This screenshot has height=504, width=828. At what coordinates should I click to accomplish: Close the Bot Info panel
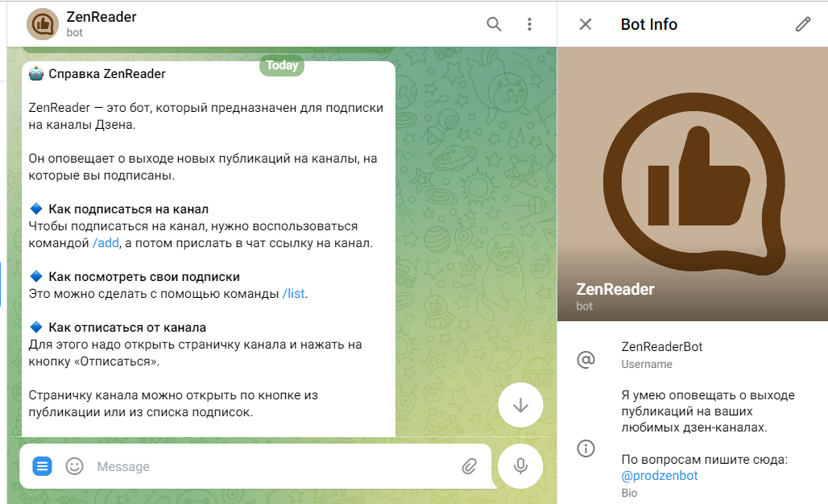click(x=585, y=24)
